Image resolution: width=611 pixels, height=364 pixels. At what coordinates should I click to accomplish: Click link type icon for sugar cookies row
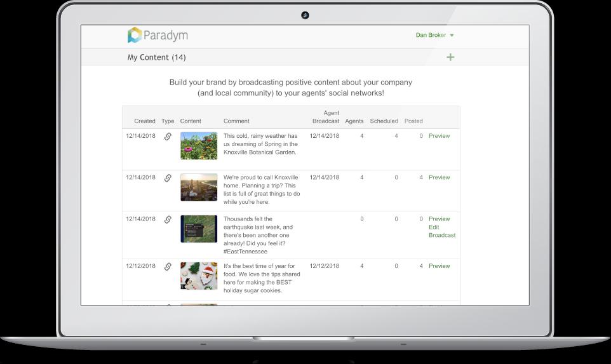pos(168,267)
